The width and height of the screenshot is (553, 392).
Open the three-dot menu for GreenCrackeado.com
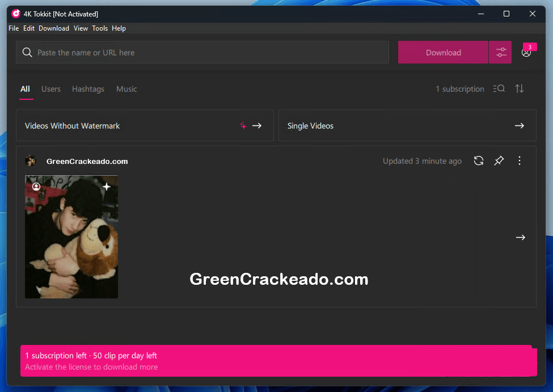point(519,161)
